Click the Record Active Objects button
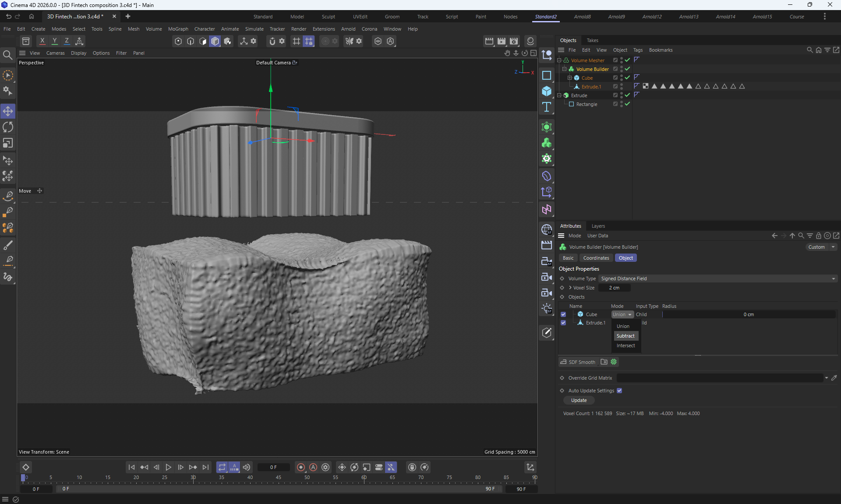Image resolution: width=841 pixels, height=504 pixels. (x=301, y=467)
